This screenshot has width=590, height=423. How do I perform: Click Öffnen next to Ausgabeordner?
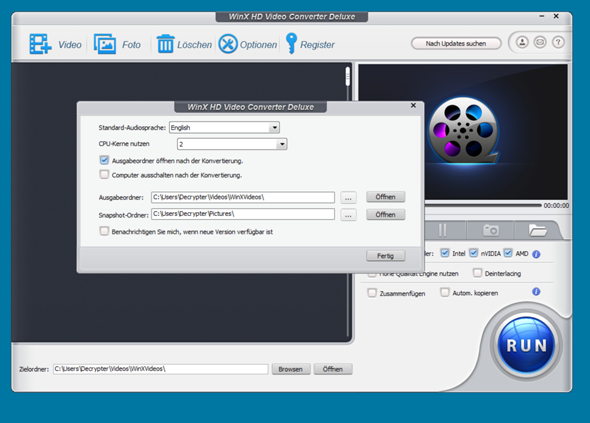pos(386,197)
